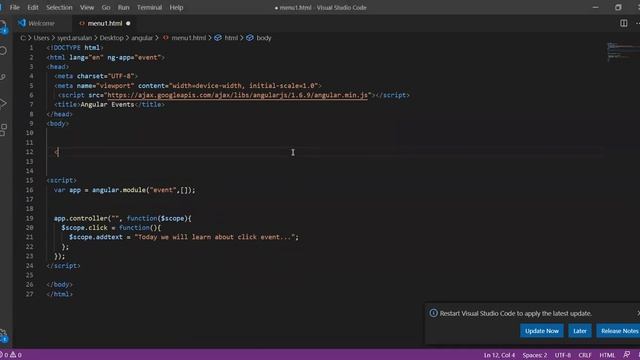Screen dimensions: 640x360
Task: Open Release Notes from the notification
Action: [618, 331]
